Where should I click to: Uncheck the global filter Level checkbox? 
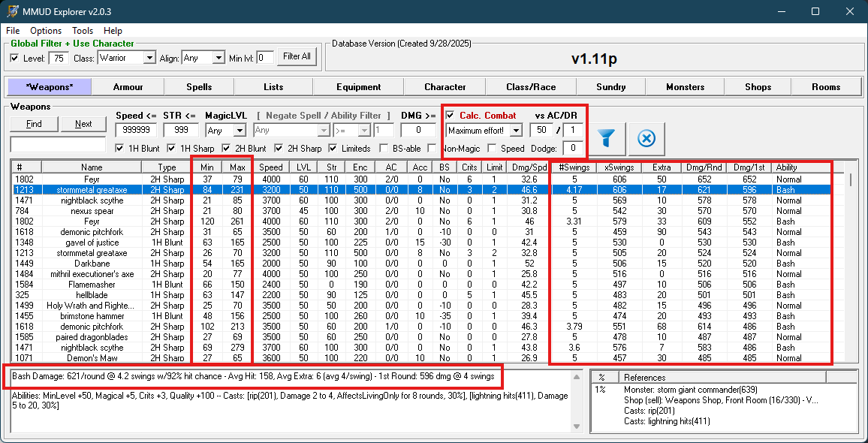[x=15, y=58]
